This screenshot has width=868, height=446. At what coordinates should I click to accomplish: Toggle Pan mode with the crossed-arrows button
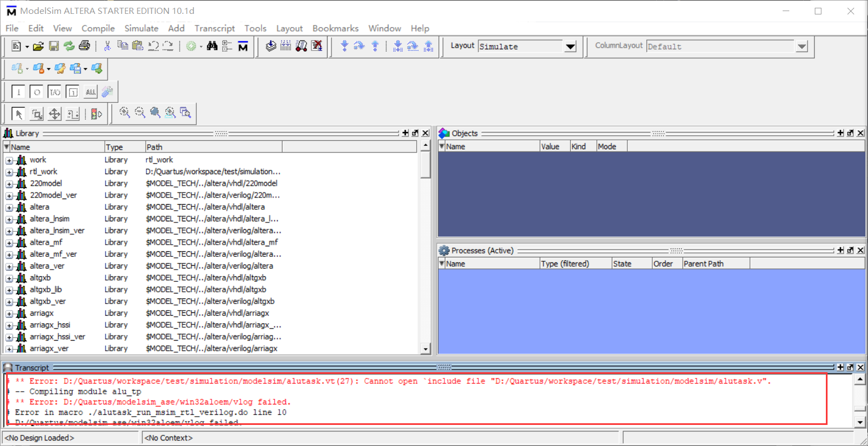(x=55, y=113)
